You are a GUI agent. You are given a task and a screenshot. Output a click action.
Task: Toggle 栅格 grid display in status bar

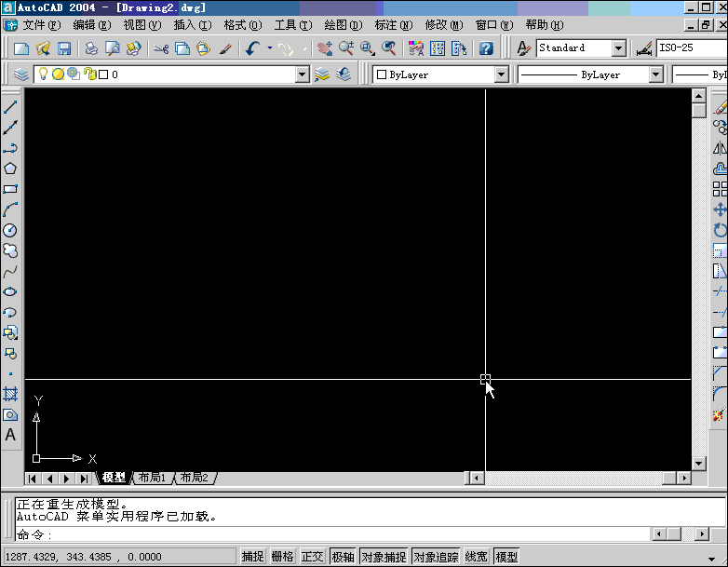pos(282,557)
